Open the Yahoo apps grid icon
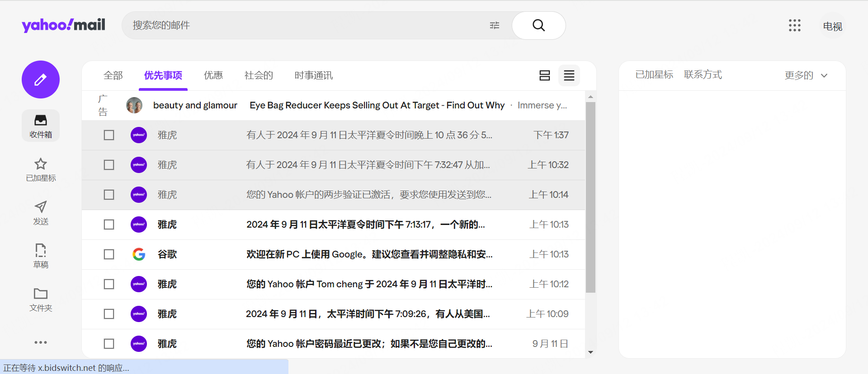 [x=795, y=25]
